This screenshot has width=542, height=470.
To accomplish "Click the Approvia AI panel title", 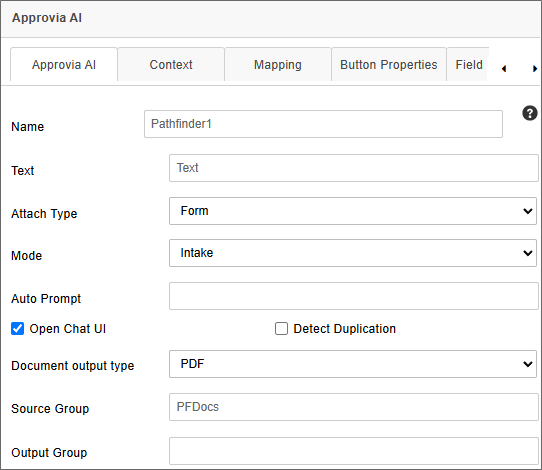I will coord(47,18).
